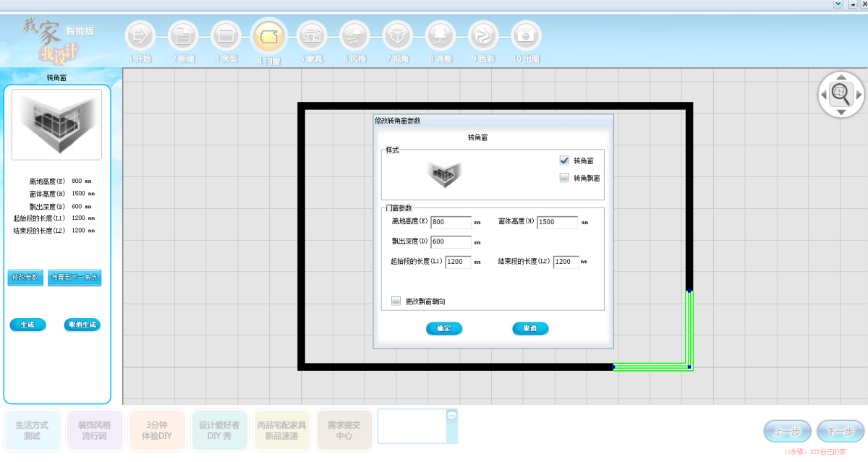Enable the 转角飘窗 checkbox
The width and height of the screenshot is (868, 462).
tap(564, 178)
